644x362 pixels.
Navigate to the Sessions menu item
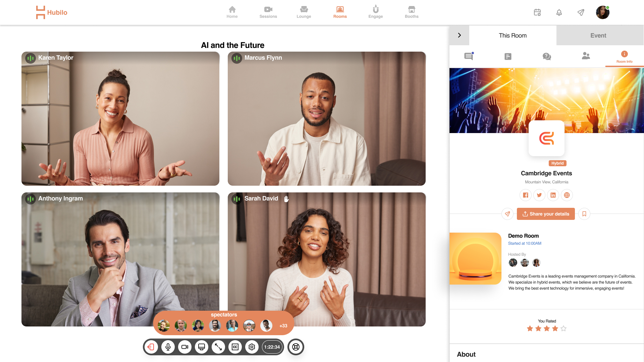[268, 12]
